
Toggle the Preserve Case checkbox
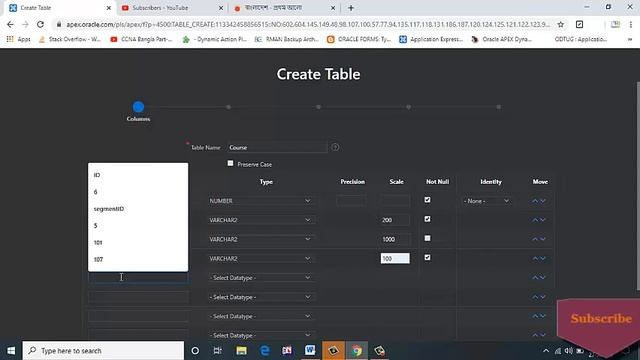coord(230,163)
